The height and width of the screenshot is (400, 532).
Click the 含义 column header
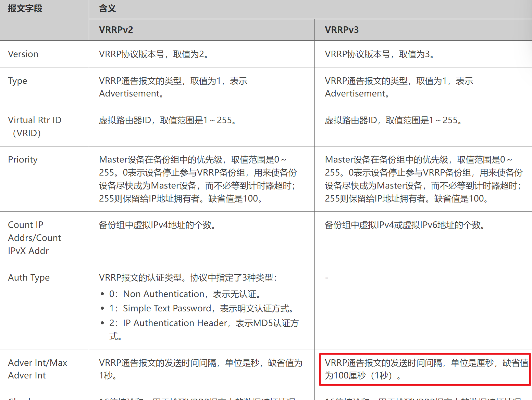coord(107,9)
